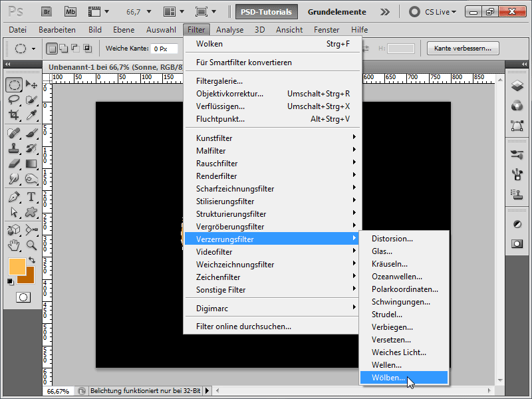
Task: Open the Ebene menu
Action: (x=124, y=30)
